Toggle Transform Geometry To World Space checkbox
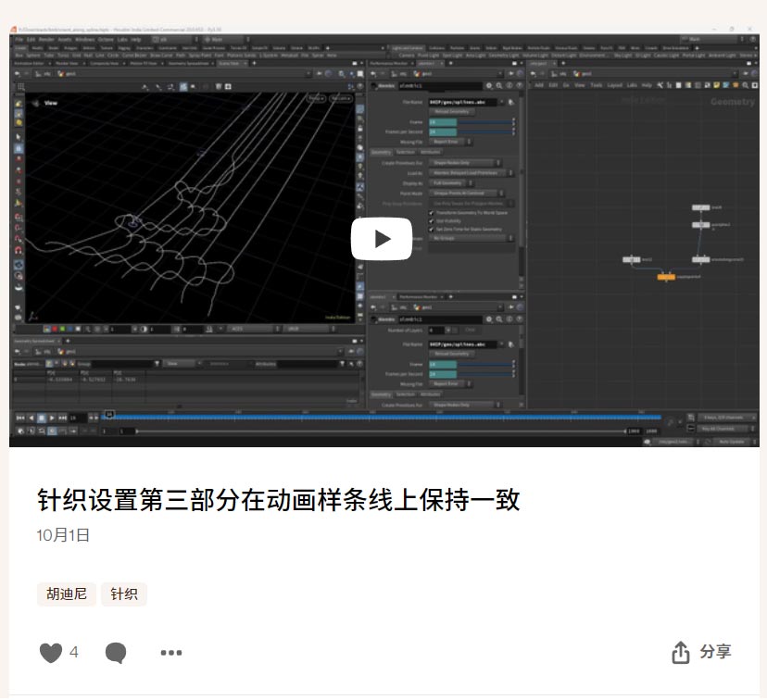 click(432, 213)
